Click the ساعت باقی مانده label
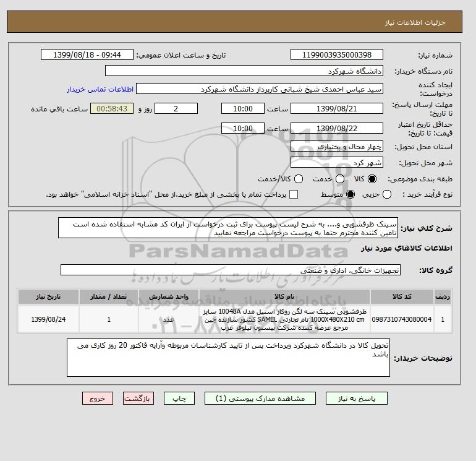 coord(59,109)
